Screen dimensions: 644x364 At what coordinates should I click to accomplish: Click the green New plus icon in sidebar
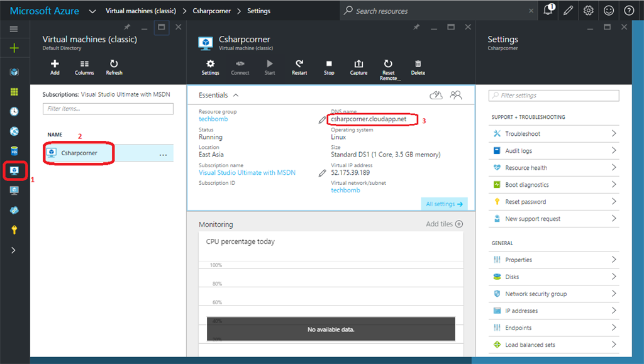14,48
